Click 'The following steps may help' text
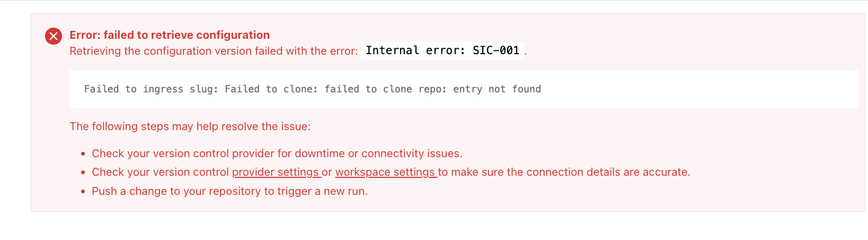Viewport: 868px width, 240px height. 190,126
